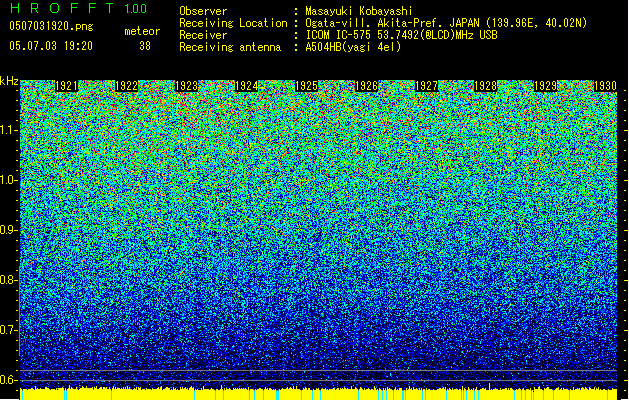The height and width of the screenshot is (400, 629).
Task: Click the 0.7 frequency axis label
Action: [8, 330]
